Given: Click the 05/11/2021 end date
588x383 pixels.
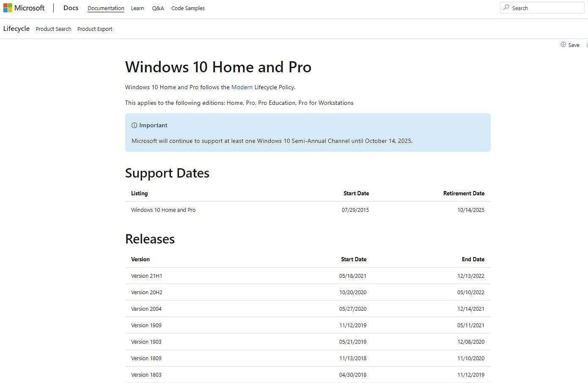Looking at the screenshot, I should pyautogui.click(x=471, y=325).
